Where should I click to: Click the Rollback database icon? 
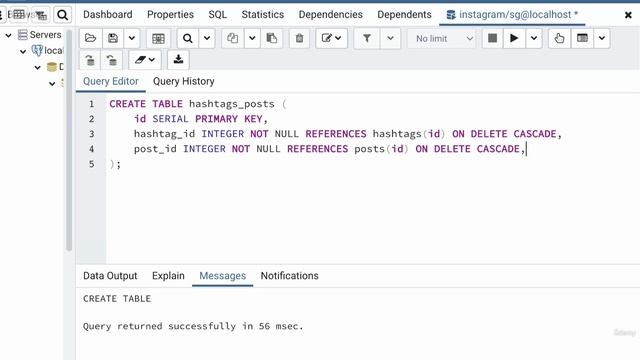[111, 60]
